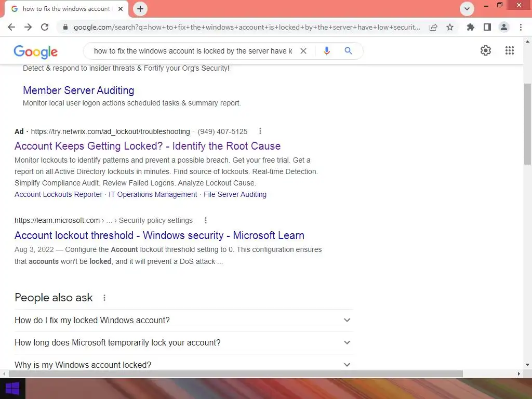Viewport: 532px width, 399px height.
Task: Bookmark this page with the star icon
Action: [450, 27]
